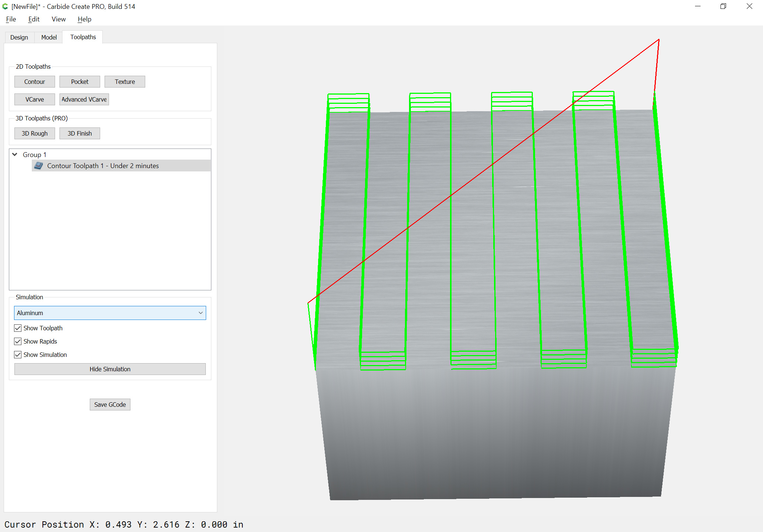Viewport: 763px width, 532px height.
Task: Expand the Group 1 tree item
Action: [14, 154]
